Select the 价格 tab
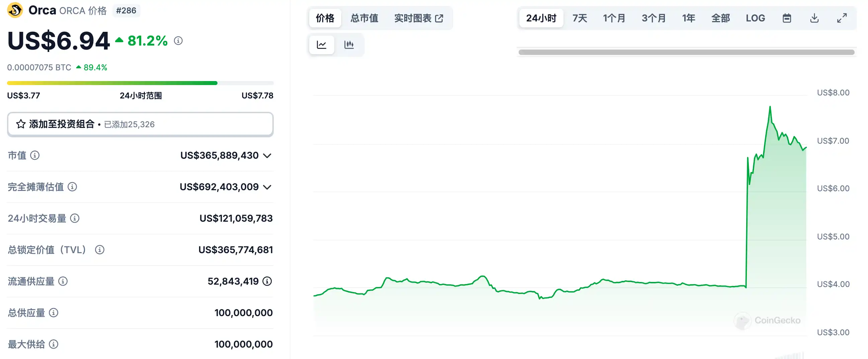 (x=325, y=18)
